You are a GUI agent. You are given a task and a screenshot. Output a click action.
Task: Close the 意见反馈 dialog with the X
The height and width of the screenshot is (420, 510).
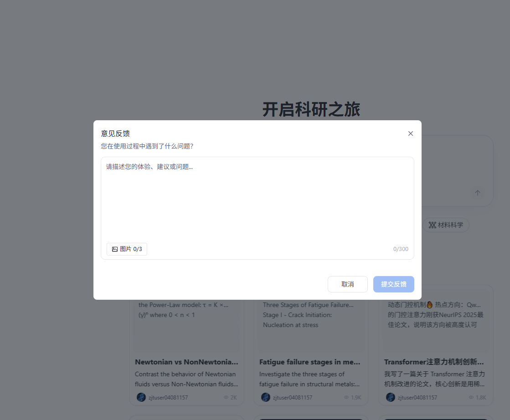pos(411,133)
